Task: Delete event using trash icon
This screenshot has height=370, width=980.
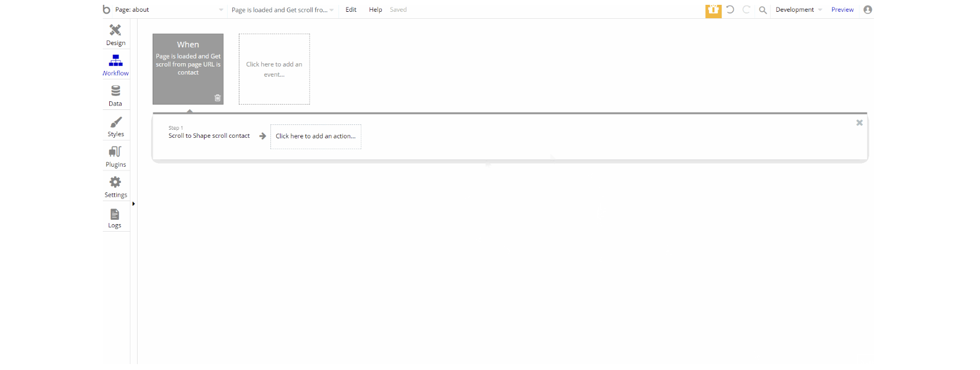Action: (x=217, y=98)
